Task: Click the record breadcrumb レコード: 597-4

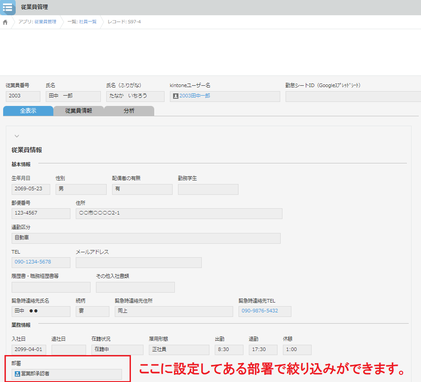Action: point(124,22)
